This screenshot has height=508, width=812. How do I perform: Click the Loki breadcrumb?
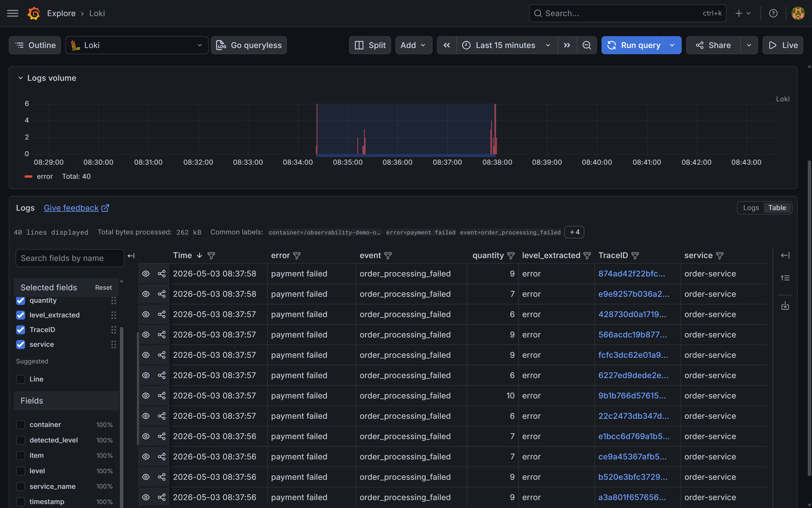(97, 14)
